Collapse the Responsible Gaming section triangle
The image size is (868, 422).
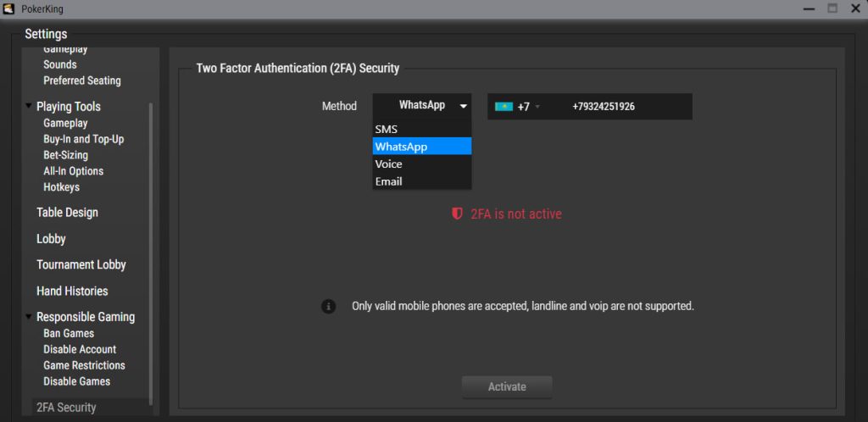click(28, 316)
